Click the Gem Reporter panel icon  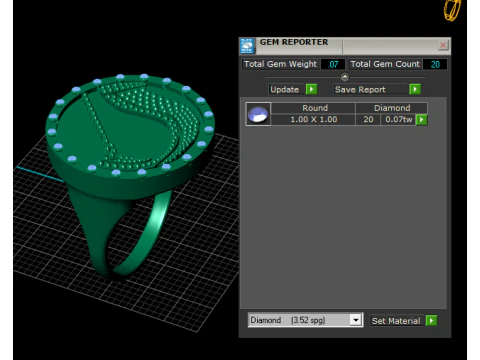[x=247, y=46]
